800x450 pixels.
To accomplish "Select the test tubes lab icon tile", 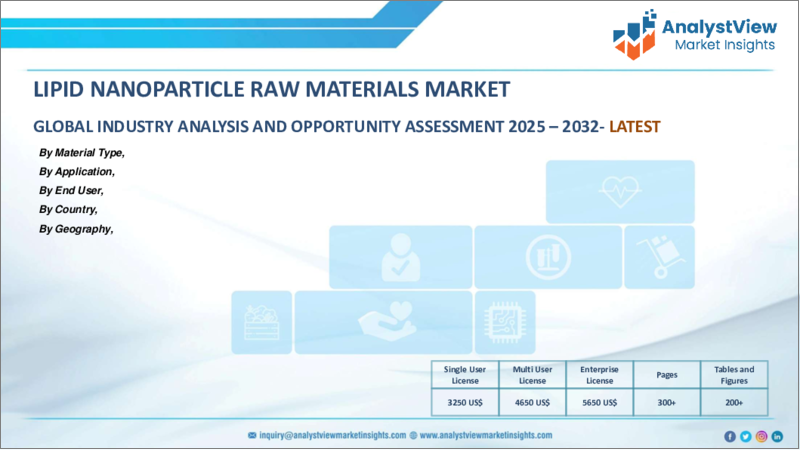I will (x=546, y=256).
